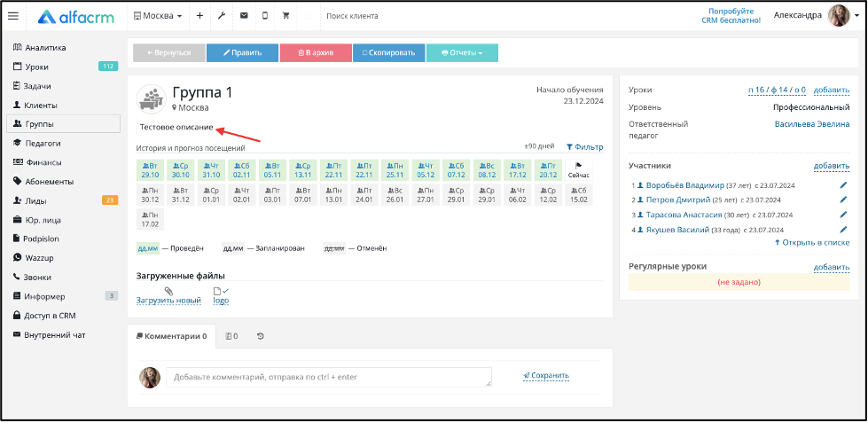The height and width of the screenshot is (423, 868).
Task: Open the shopping cart icon
Action: point(285,16)
